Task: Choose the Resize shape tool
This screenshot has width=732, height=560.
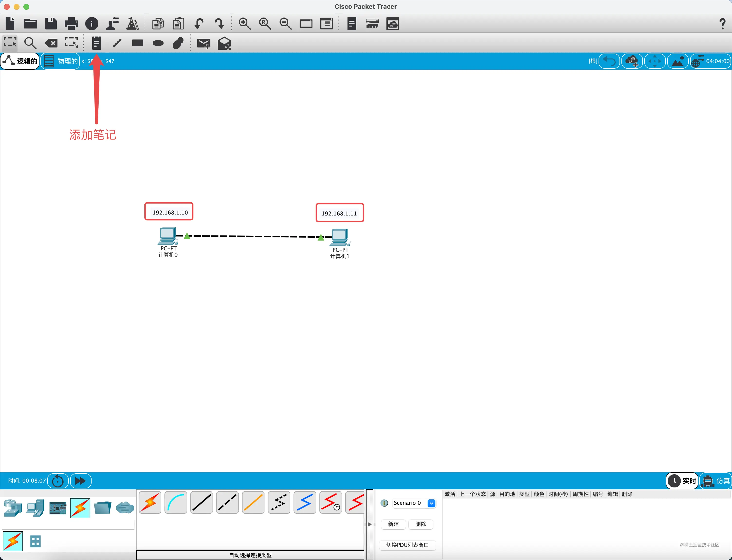Action: [71, 43]
